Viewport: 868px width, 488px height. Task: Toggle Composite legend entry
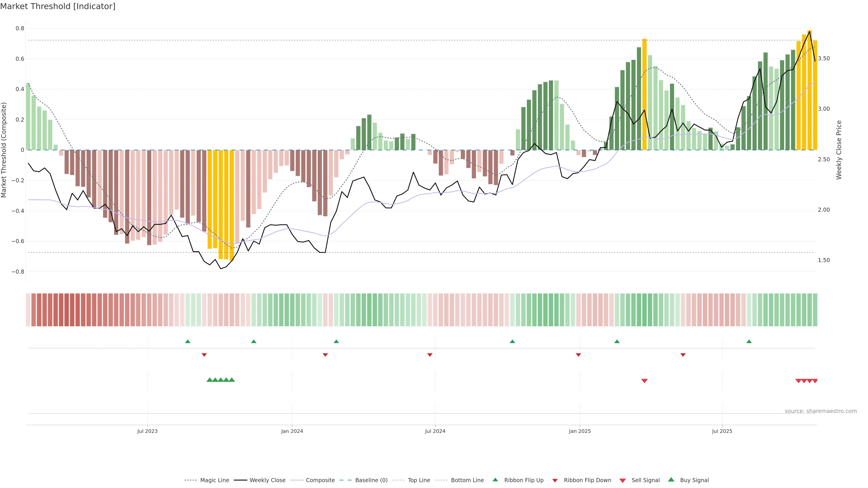pos(320,480)
